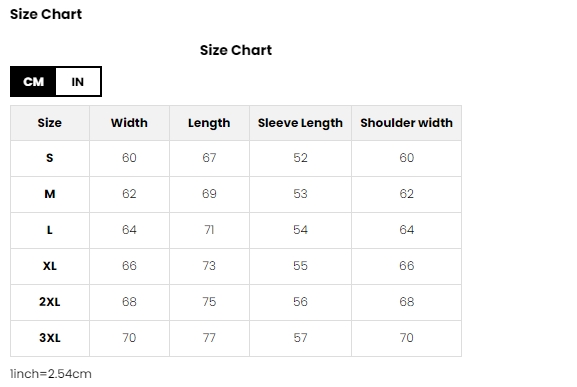Switch units to IN
The height and width of the screenshot is (387, 577).
78,82
